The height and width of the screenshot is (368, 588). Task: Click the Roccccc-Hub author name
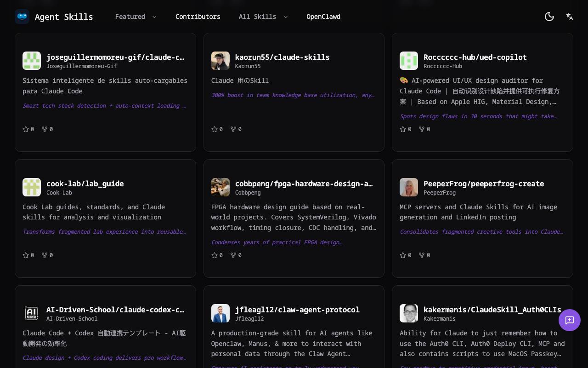[443, 66]
